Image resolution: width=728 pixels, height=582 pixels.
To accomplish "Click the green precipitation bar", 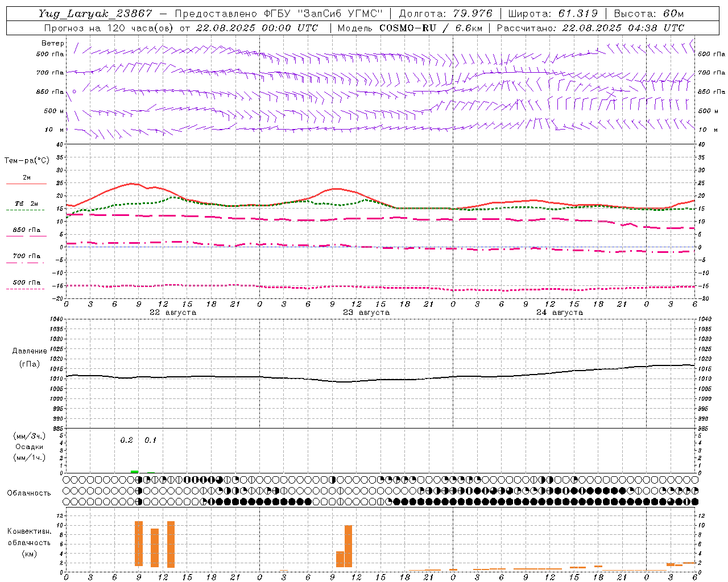I will pos(134,471).
